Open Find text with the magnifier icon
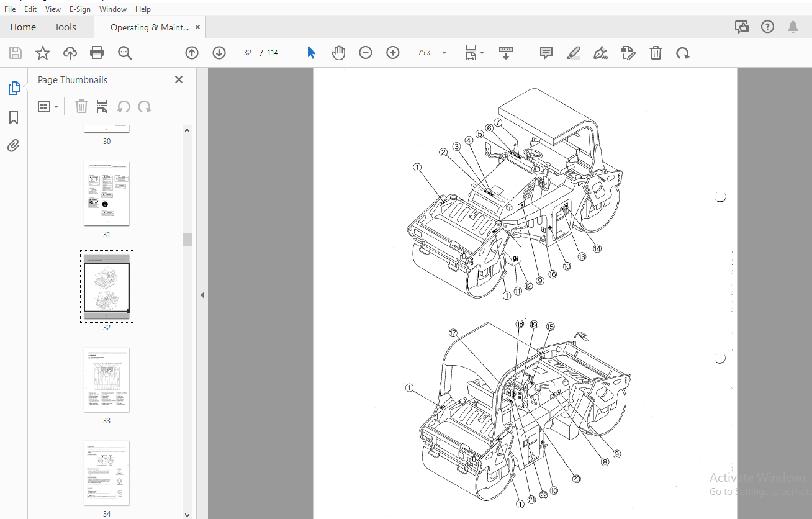The image size is (812, 519). point(125,53)
